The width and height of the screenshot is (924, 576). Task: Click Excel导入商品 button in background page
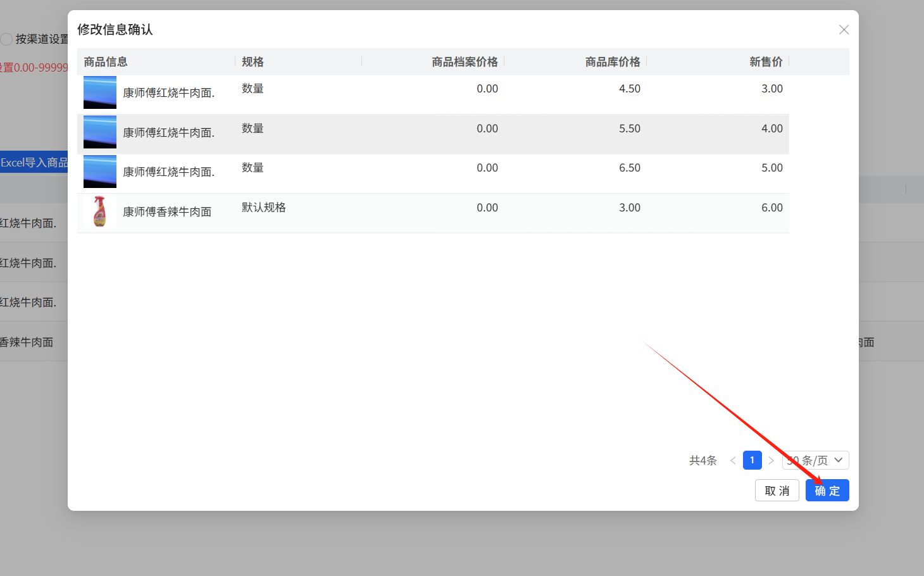tap(34, 163)
